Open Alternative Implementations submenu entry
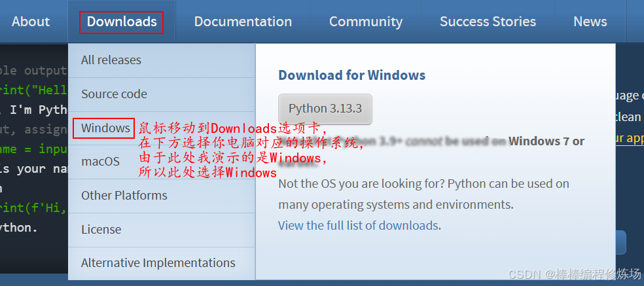 [x=162, y=263]
